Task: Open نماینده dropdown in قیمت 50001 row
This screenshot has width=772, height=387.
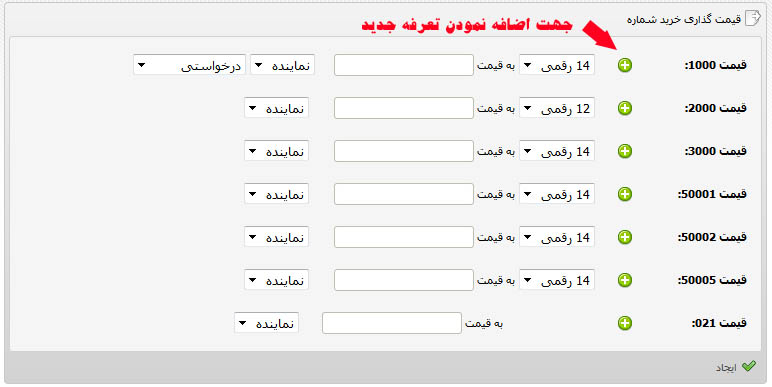Action: click(277, 194)
